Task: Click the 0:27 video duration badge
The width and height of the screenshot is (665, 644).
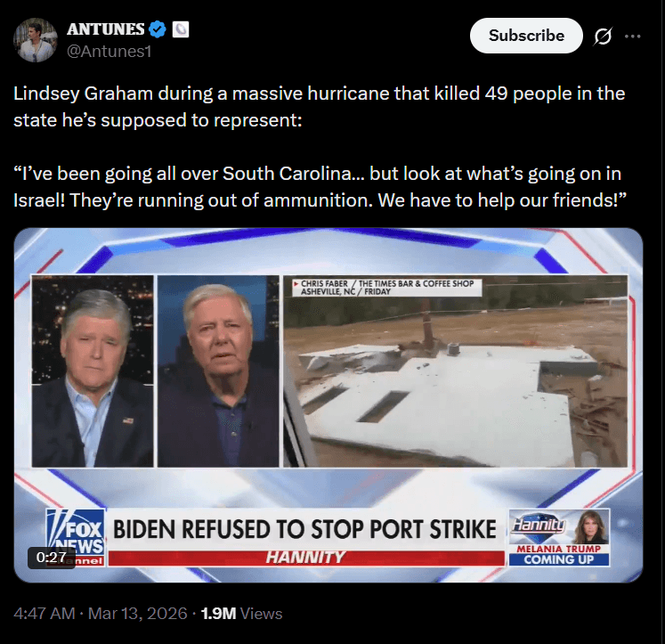Action: click(52, 558)
